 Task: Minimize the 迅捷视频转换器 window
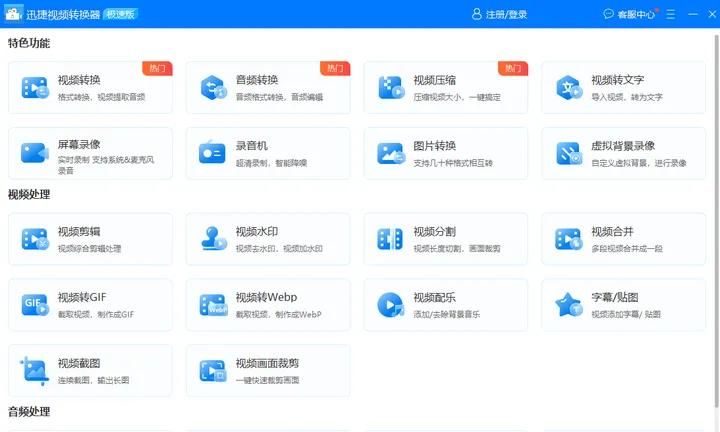[x=693, y=14]
